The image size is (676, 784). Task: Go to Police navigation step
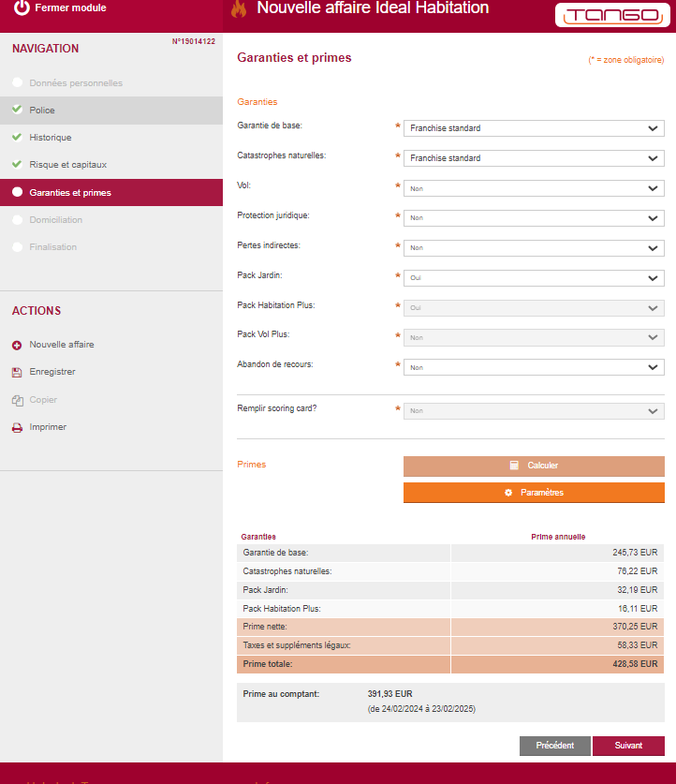(x=110, y=110)
